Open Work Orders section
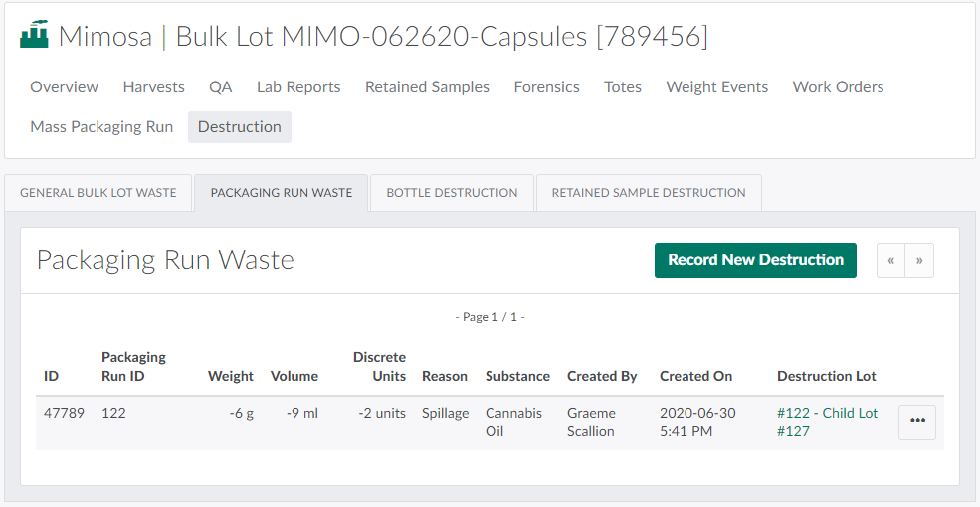The height and width of the screenshot is (507, 980). click(838, 87)
